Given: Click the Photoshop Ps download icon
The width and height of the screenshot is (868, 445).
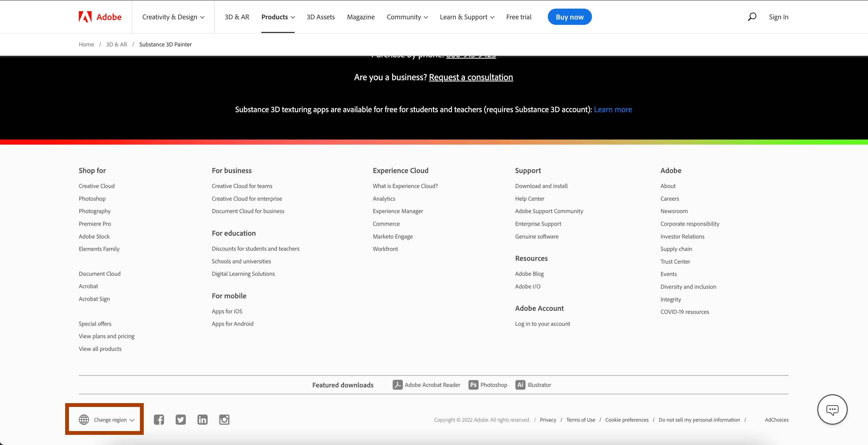Looking at the screenshot, I should [473, 385].
